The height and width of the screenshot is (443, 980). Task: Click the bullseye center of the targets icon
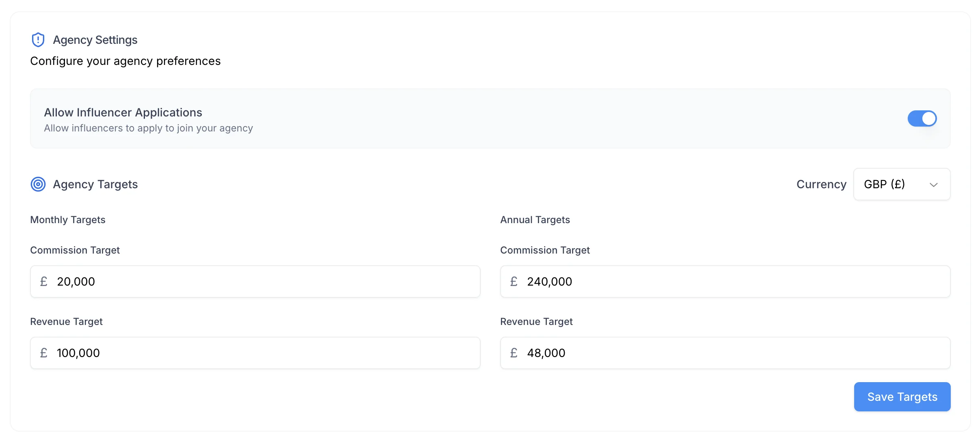(38, 184)
